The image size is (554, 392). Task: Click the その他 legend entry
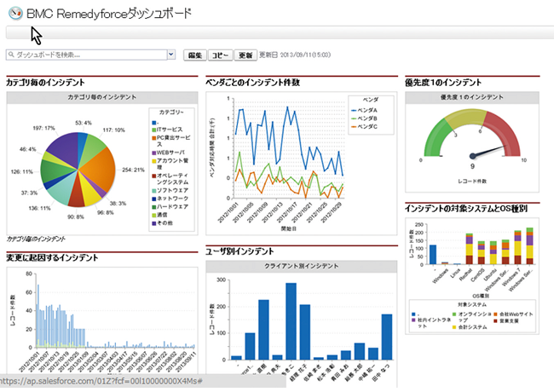tap(163, 222)
